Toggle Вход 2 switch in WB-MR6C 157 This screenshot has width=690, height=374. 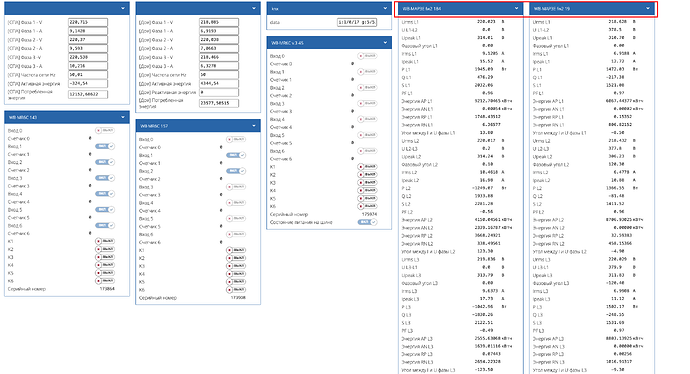pos(236,171)
